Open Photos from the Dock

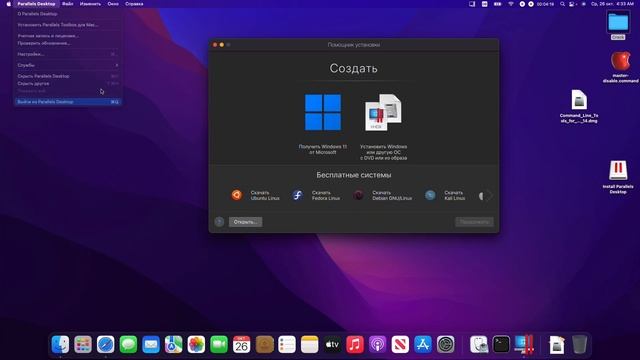click(196, 344)
